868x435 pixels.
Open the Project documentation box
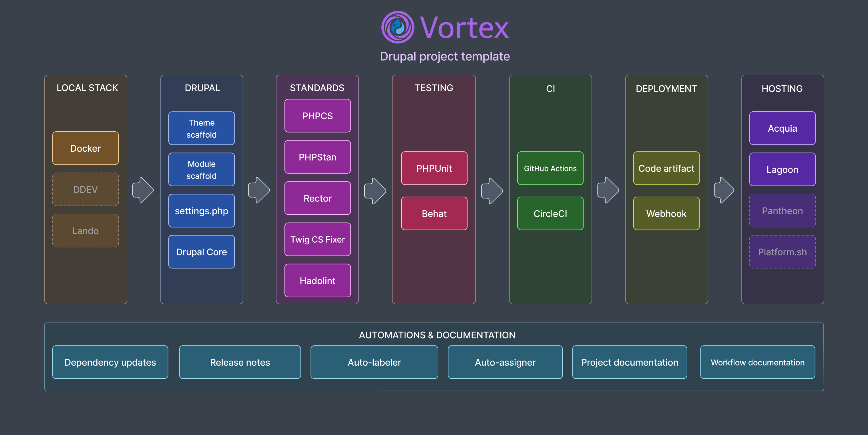tap(630, 362)
